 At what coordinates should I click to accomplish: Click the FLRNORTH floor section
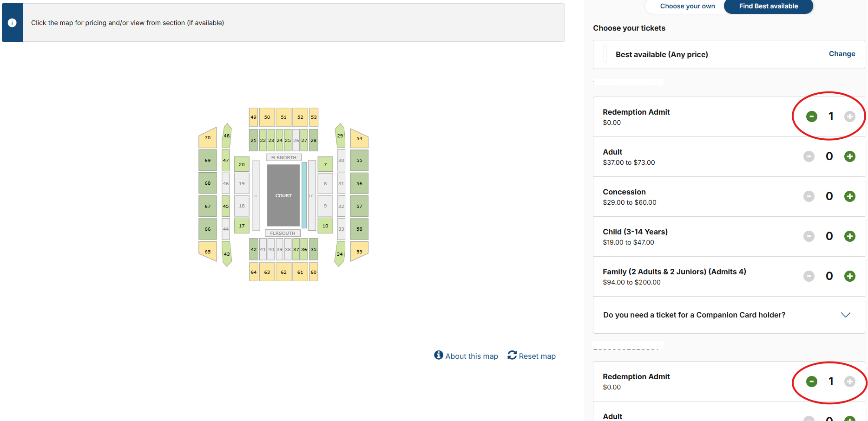tap(283, 157)
